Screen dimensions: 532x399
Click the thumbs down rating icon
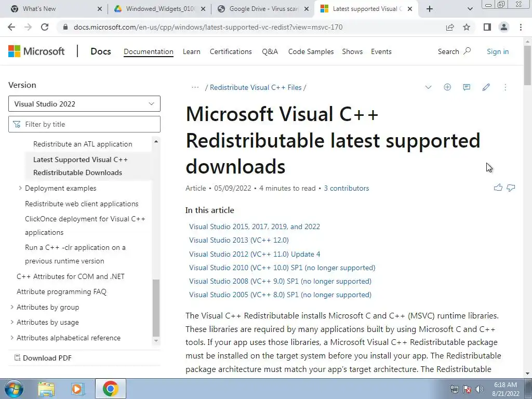(x=511, y=188)
